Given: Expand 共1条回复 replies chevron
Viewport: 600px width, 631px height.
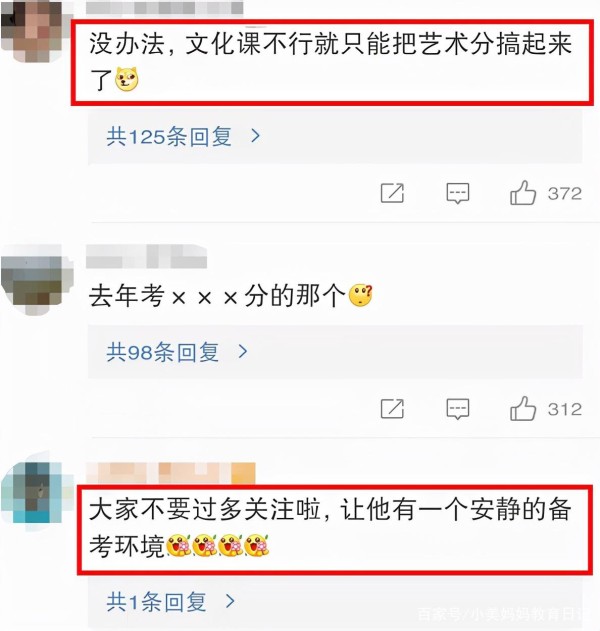Looking at the screenshot, I should [x=230, y=601].
